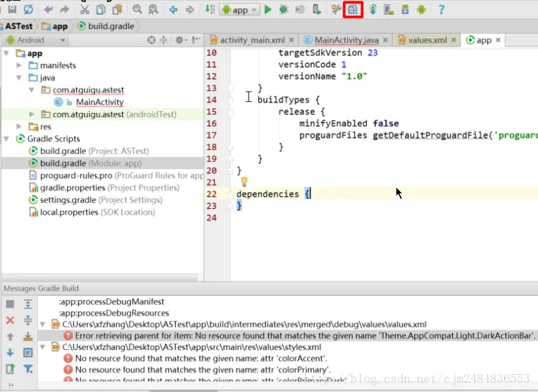Expand the com.atguigu.astest (androidTest) package

[x=31, y=114]
